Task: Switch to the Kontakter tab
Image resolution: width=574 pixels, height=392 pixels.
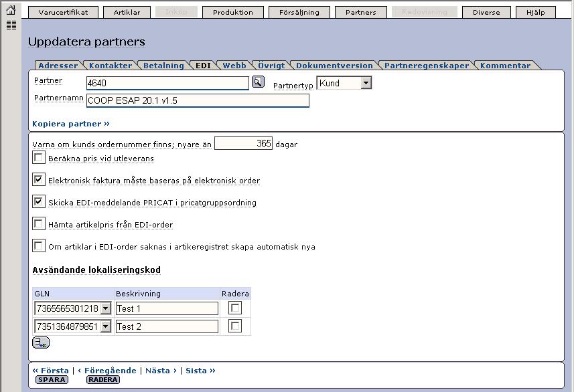Action: [111, 66]
